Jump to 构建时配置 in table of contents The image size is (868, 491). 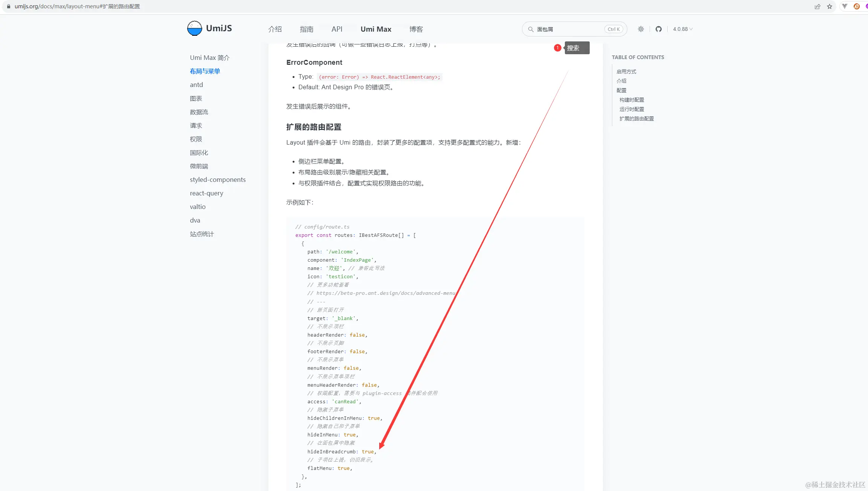(x=632, y=100)
